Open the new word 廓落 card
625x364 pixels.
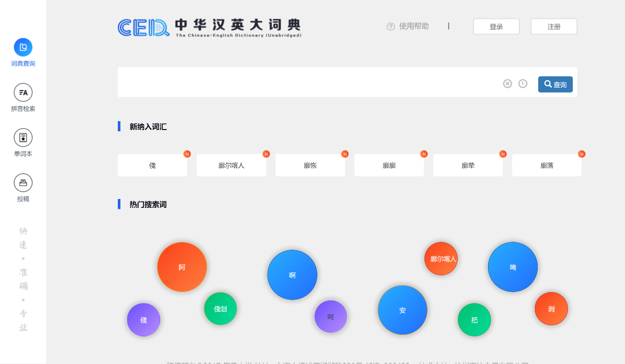pos(547,165)
